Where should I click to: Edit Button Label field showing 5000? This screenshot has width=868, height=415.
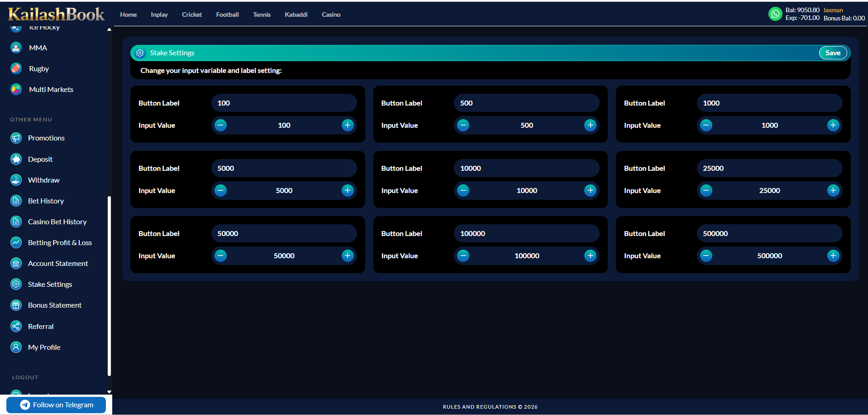click(x=284, y=168)
